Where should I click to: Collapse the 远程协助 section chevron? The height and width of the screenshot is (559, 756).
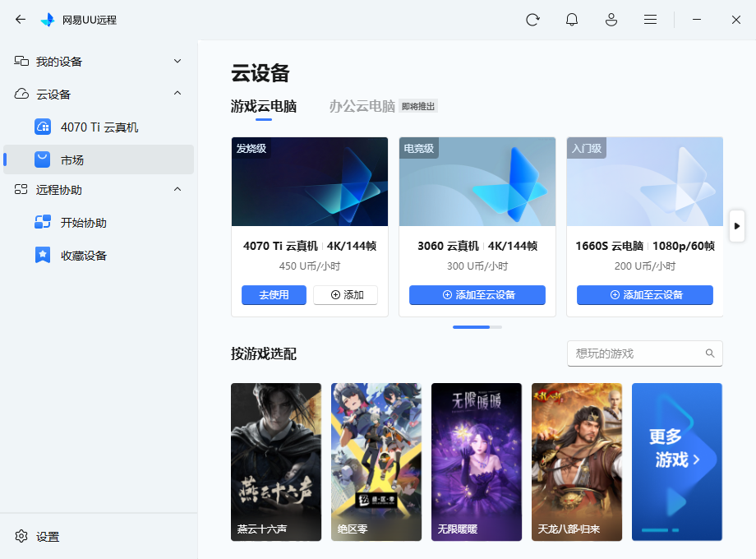pos(177,189)
